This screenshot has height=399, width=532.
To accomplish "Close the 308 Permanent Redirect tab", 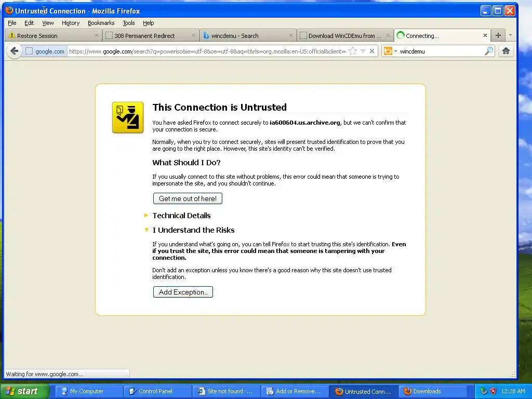I will click(x=193, y=35).
